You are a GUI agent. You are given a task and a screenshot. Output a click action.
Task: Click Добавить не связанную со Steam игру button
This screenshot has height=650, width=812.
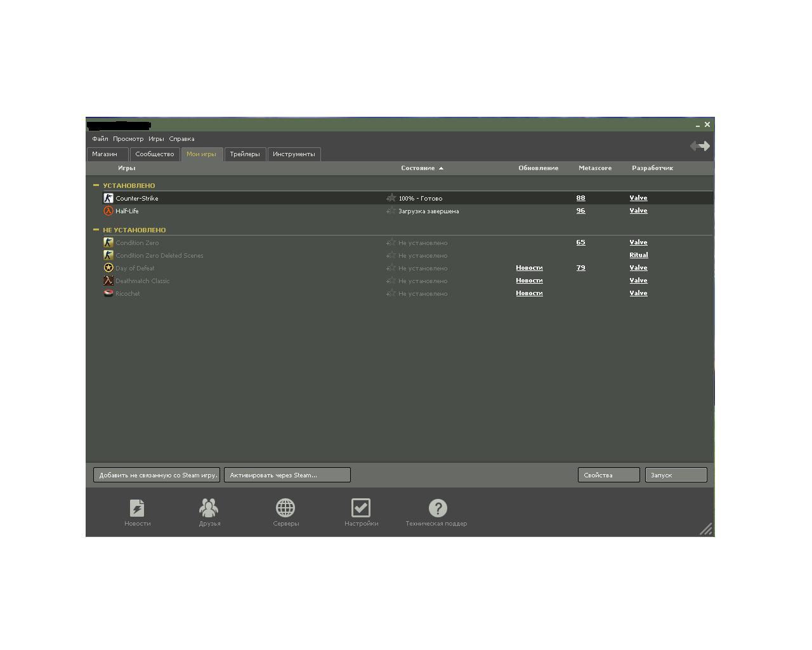pos(157,475)
